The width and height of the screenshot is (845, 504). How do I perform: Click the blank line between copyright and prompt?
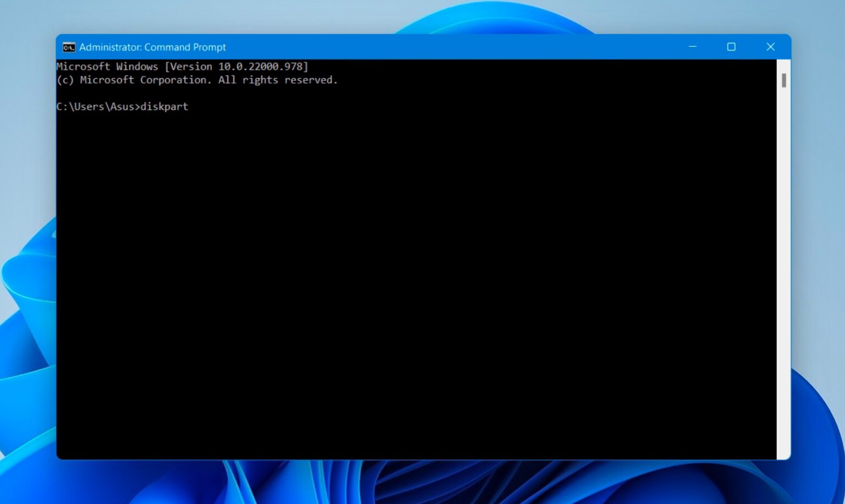(x=165, y=93)
